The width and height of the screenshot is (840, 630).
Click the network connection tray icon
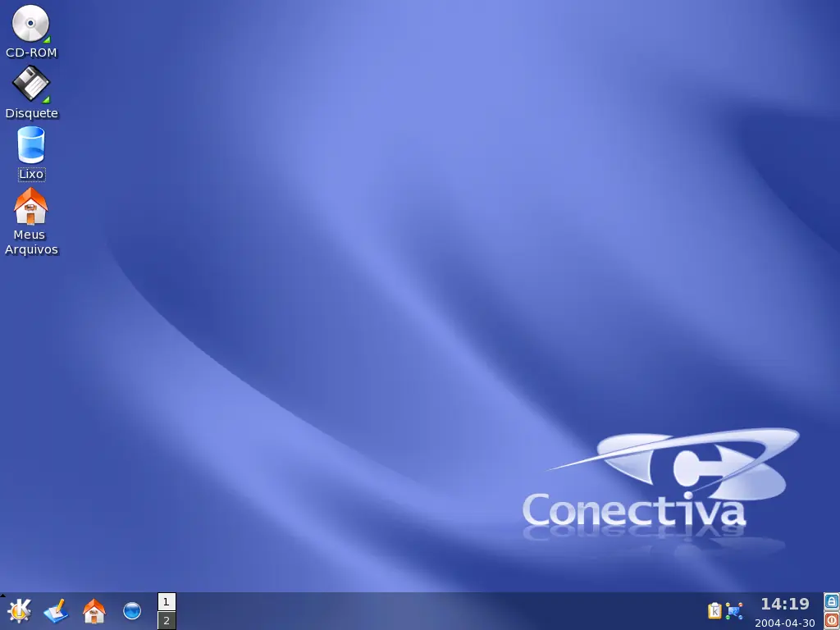[x=734, y=611]
